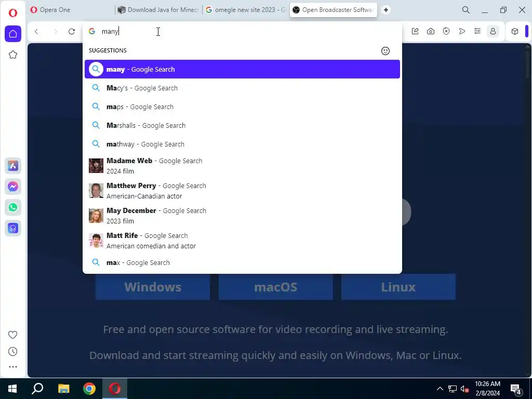Open the Opera main menu logo
The width and height of the screenshot is (532, 399).
tap(13, 13)
